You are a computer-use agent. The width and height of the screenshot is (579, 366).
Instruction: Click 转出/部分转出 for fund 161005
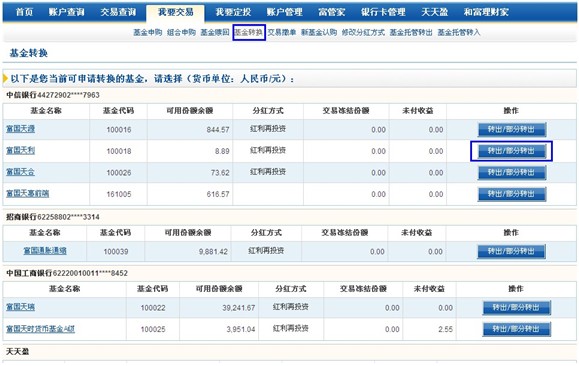(511, 194)
